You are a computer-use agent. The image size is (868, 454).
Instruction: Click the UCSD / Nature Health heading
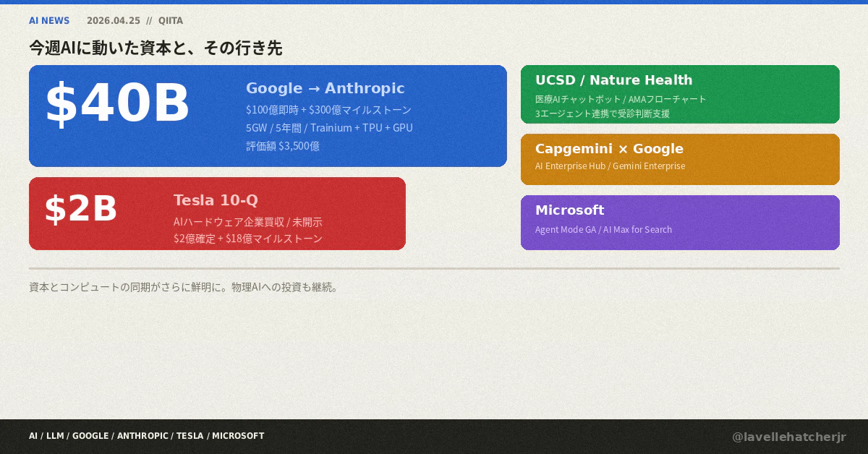coord(614,80)
